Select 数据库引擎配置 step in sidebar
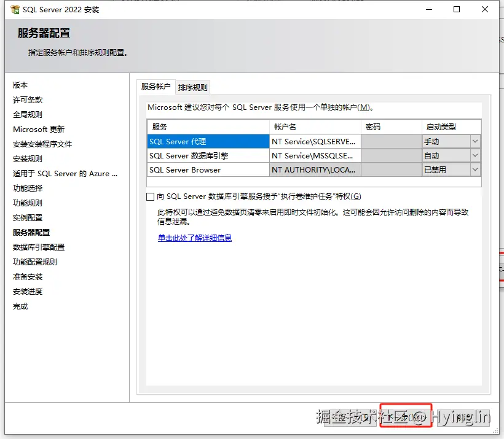 (x=39, y=247)
